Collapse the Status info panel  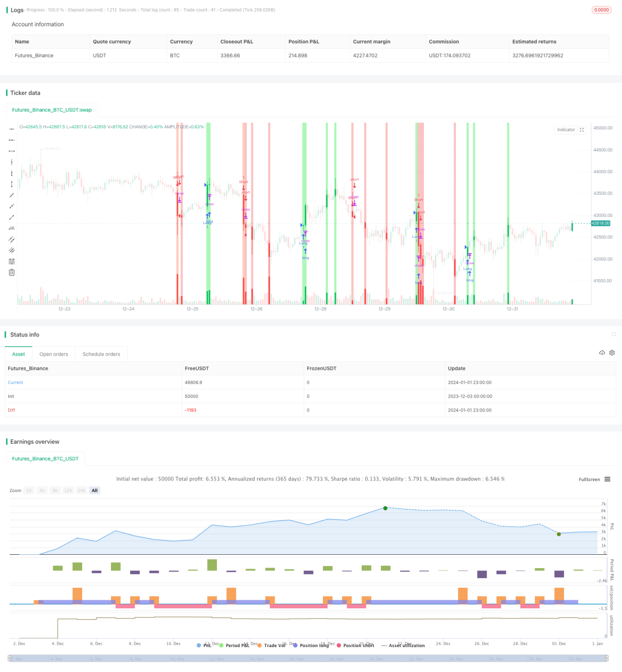(x=613, y=335)
